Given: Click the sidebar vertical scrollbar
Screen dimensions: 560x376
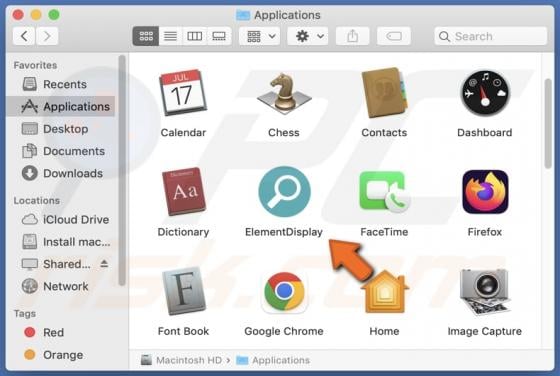Looking at the screenshot, I should point(122,170).
